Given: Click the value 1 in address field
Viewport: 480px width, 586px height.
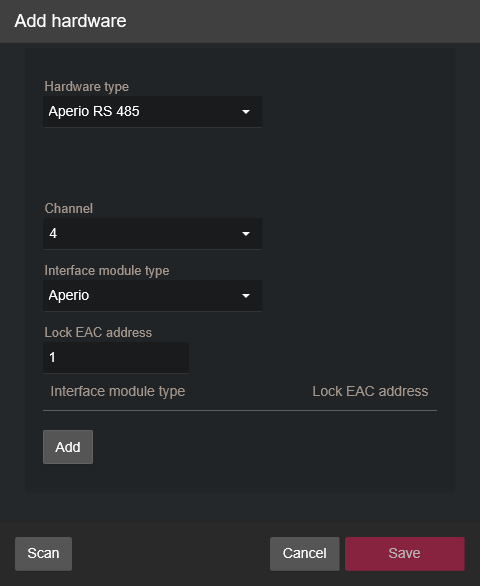Looking at the screenshot, I should [x=52, y=358].
